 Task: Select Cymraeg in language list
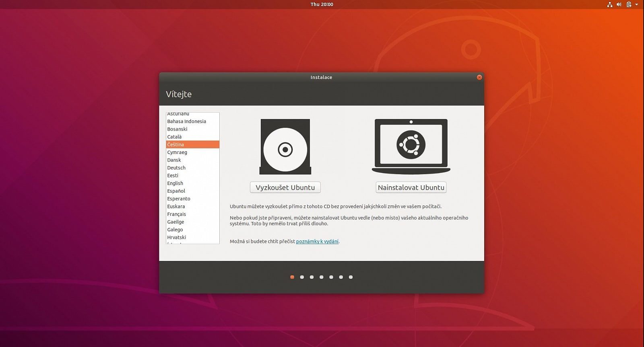point(193,152)
